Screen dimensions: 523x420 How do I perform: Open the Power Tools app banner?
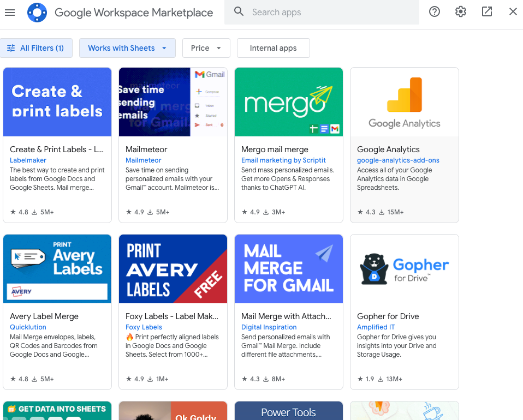289,411
